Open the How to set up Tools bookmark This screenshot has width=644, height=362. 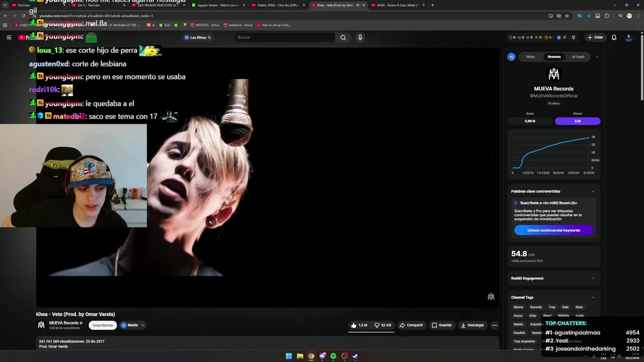coord(274,25)
